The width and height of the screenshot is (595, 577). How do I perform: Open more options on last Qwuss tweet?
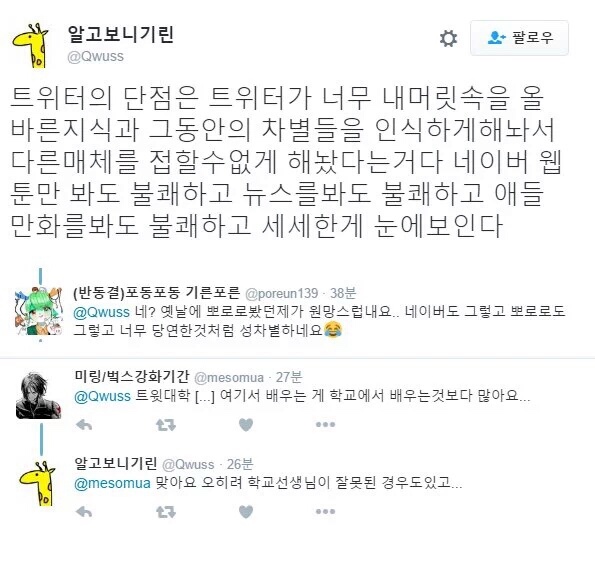point(325,511)
